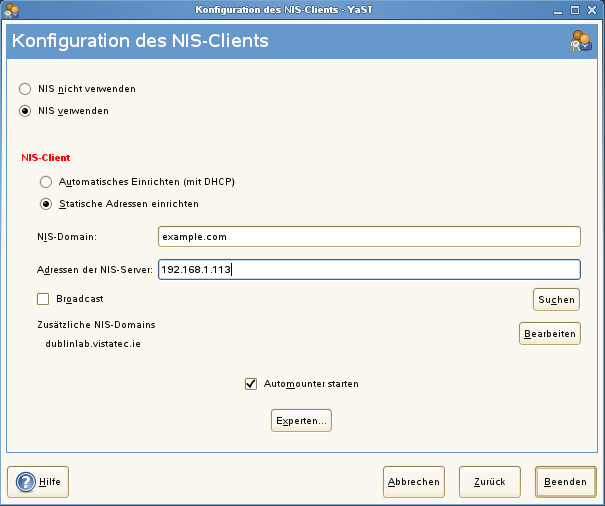Open the Experten... settings
The width and height of the screenshot is (605, 506).
301,421
